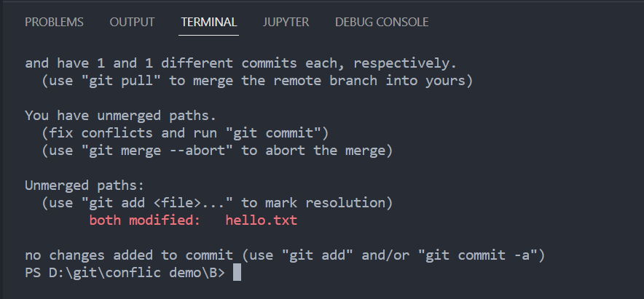This screenshot has width=644, height=299.
Task: Click the "Unmerged paths:" heading line
Action: coord(85,186)
